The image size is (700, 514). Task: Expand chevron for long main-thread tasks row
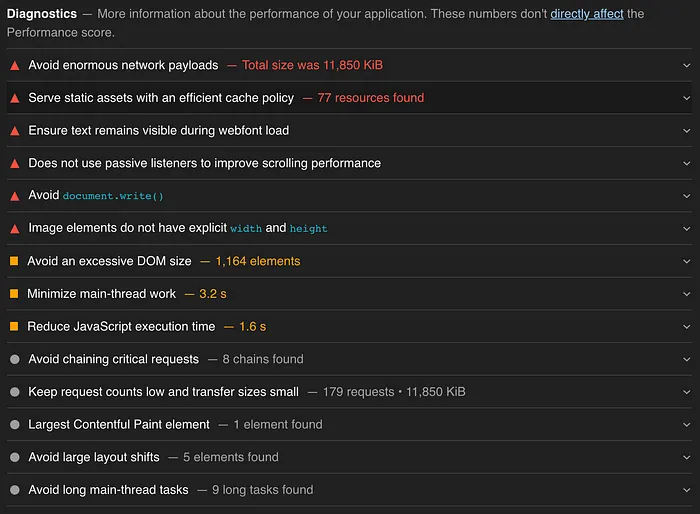point(686,491)
